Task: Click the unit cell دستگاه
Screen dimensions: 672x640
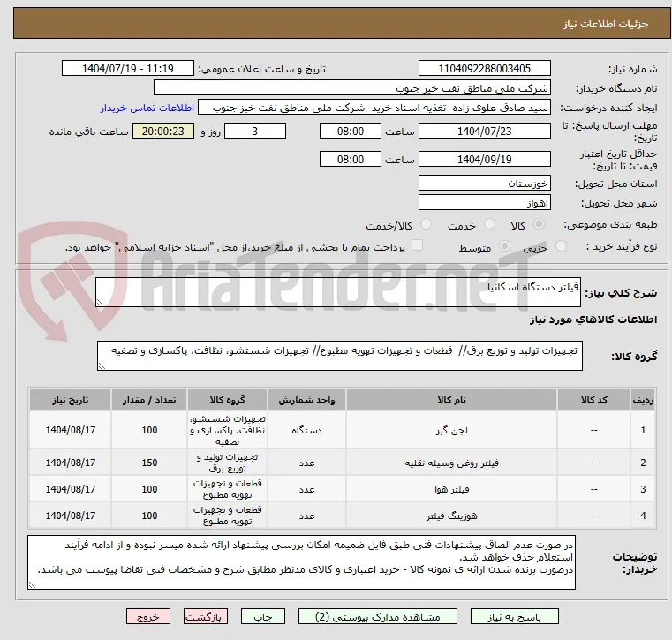Action: pyautogui.click(x=306, y=430)
